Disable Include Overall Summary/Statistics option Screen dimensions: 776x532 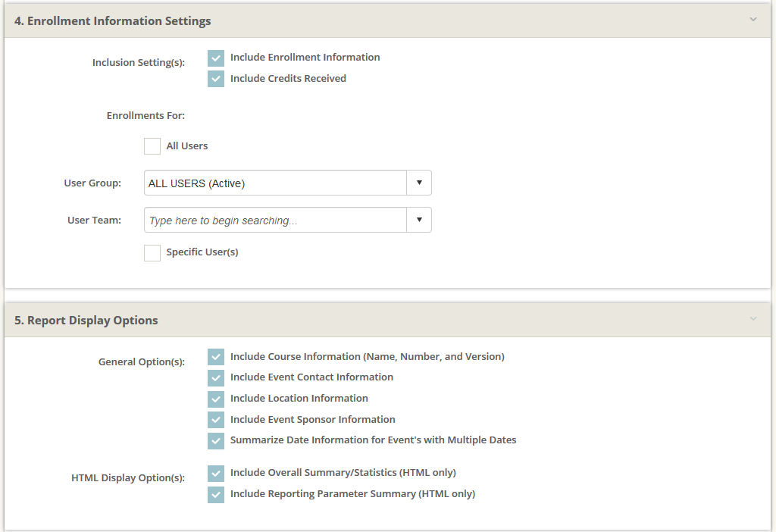(x=216, y=474)
